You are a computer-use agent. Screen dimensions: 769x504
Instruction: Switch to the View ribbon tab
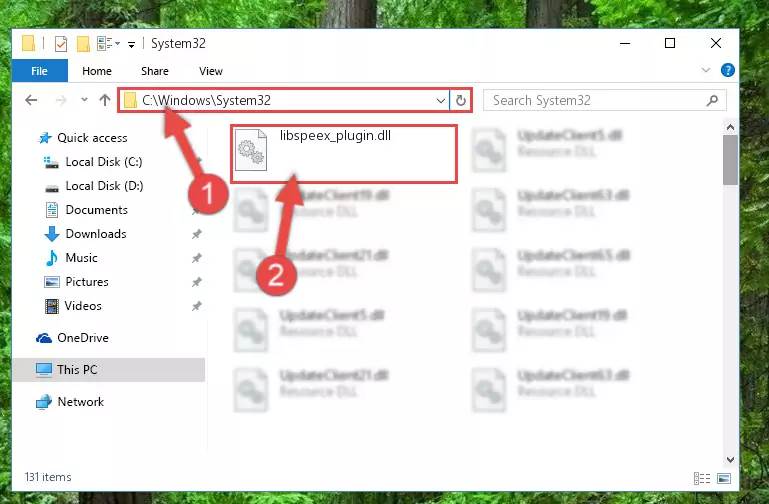[x=211, y=71]
